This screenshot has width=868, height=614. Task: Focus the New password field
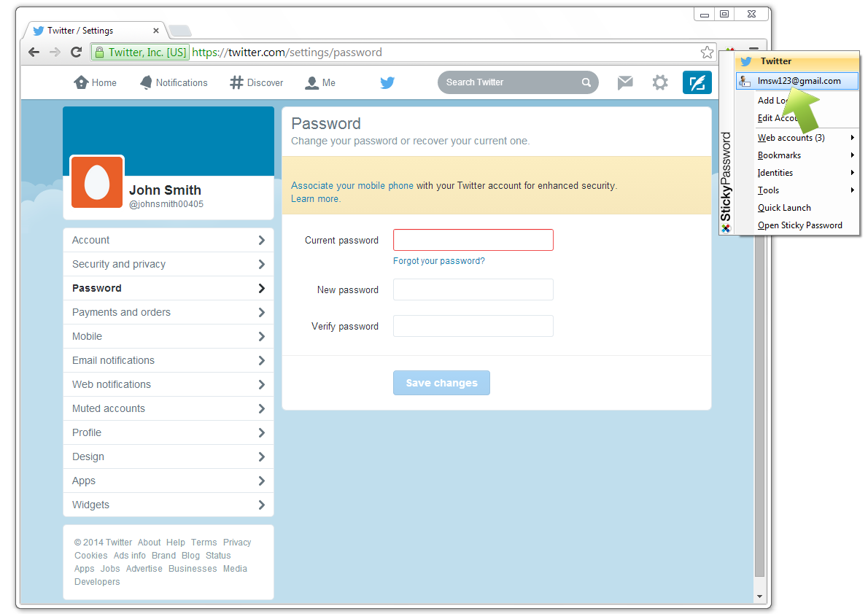[x=473, y=289]
